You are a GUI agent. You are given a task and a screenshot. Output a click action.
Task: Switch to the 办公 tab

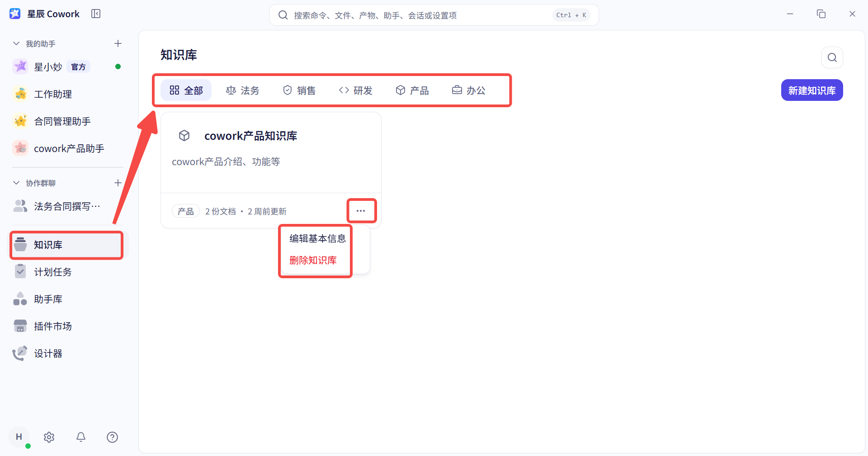[x=469, y=90]
